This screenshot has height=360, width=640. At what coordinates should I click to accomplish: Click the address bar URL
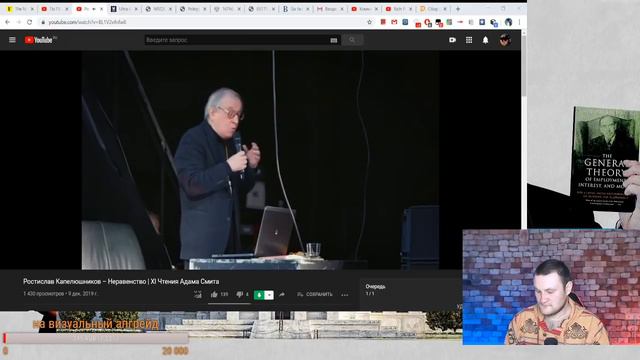(x=87, y=22)
